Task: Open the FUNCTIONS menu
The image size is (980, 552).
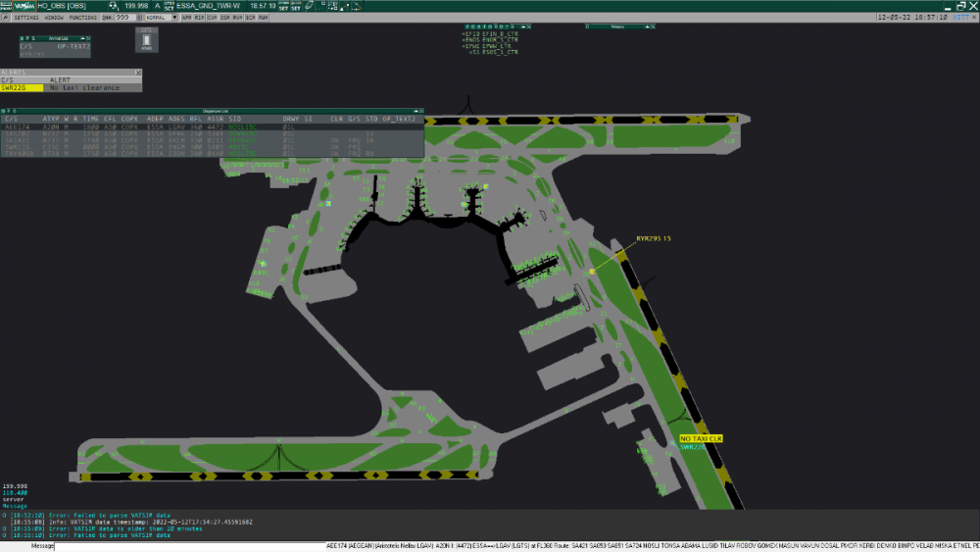Action: (x=82, y=18)
